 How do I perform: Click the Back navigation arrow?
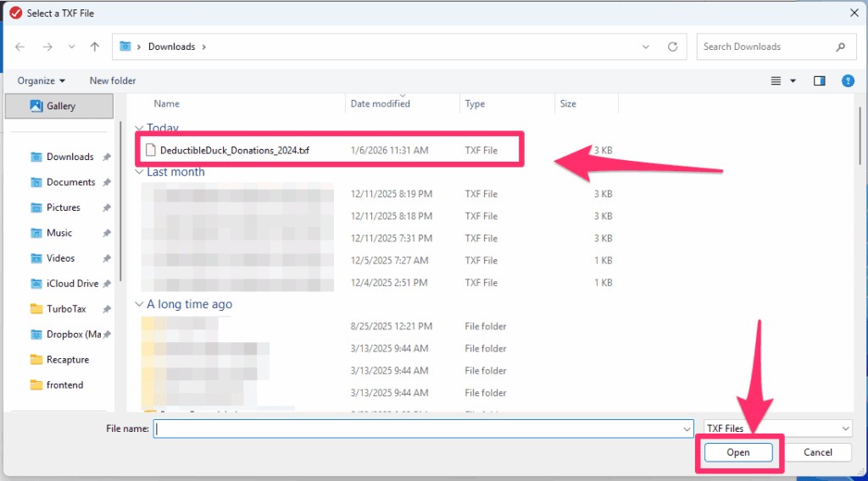click(x=19, y=47)
